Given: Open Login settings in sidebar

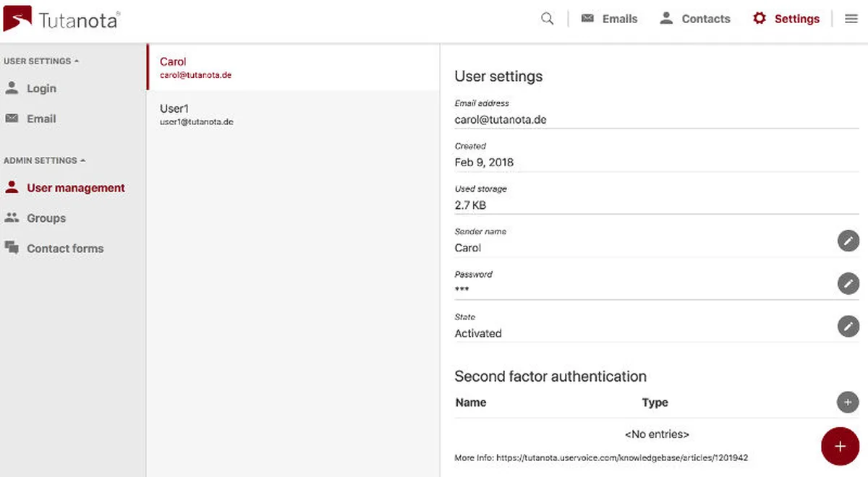Looking at the screenshot, I should (x=41, y=89).
